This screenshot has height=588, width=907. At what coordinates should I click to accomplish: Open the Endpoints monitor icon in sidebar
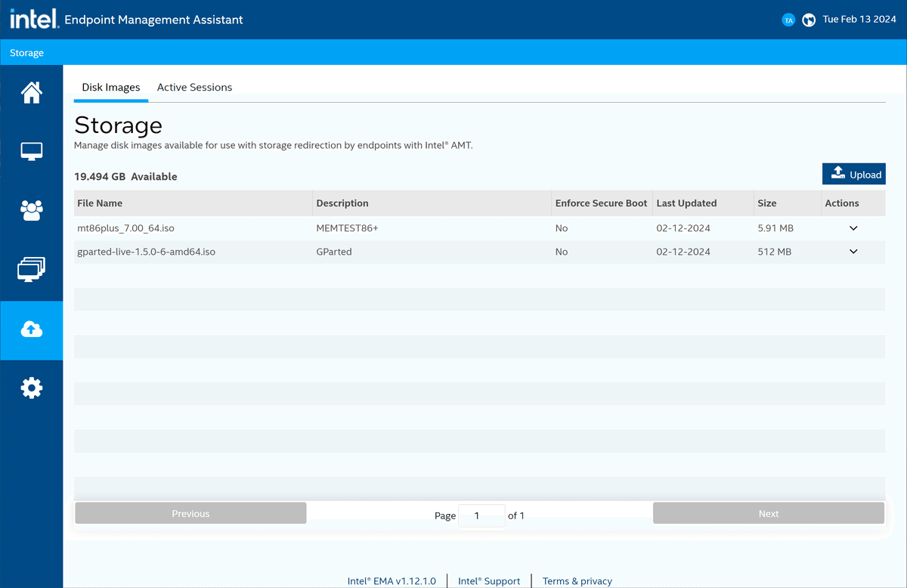tap(32, 152)
